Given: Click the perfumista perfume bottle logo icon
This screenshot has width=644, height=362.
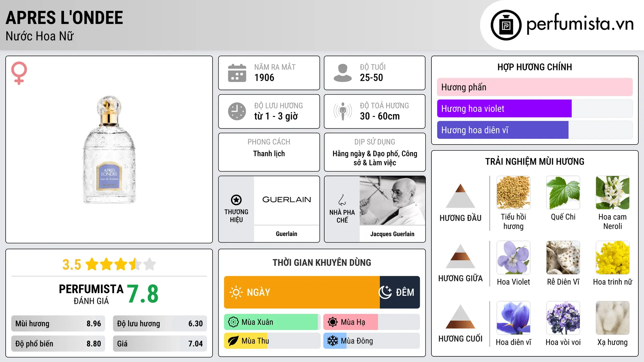Looking at the screenshot, I should [506, 25].
